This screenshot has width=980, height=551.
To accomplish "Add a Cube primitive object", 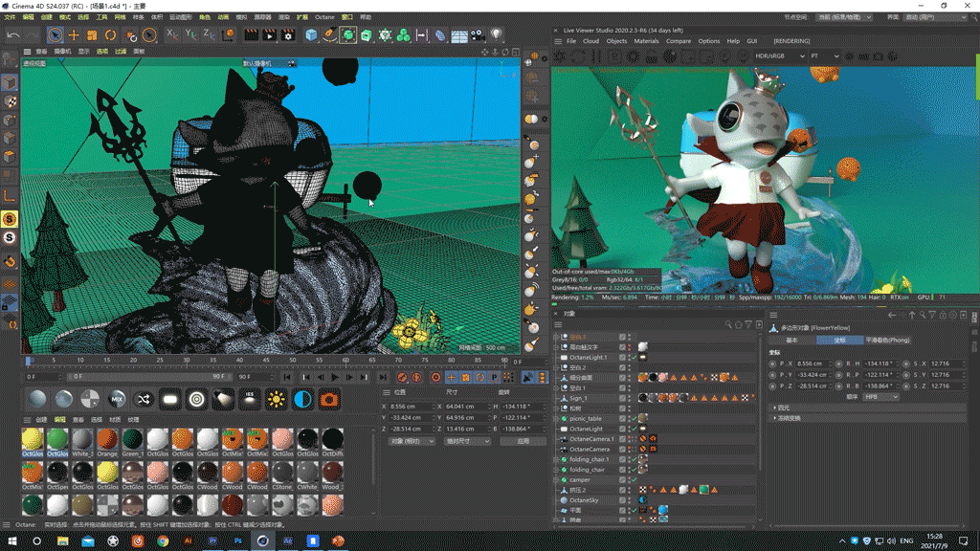I will (x=311, y=35).
